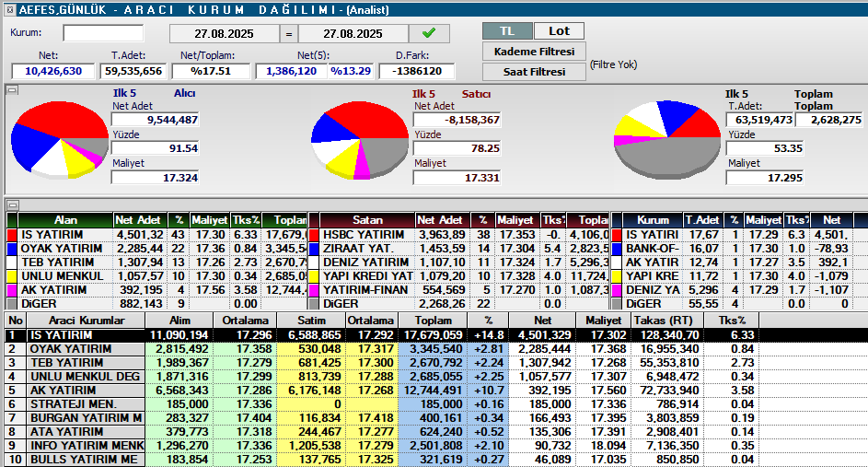Image resolution: width=868 pixels, height=467 pixels.
Task: Collapse the top-5 tables panel minus icon
Action: coord(12,205)
